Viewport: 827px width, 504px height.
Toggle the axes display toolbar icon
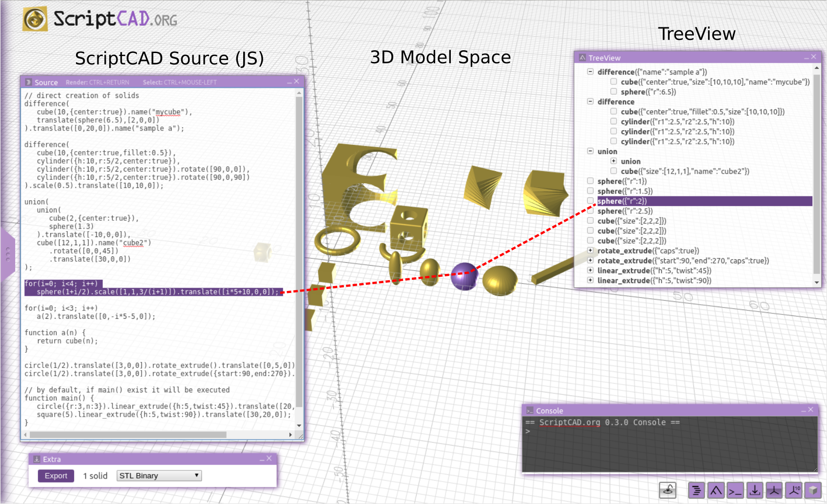(774, 490)
